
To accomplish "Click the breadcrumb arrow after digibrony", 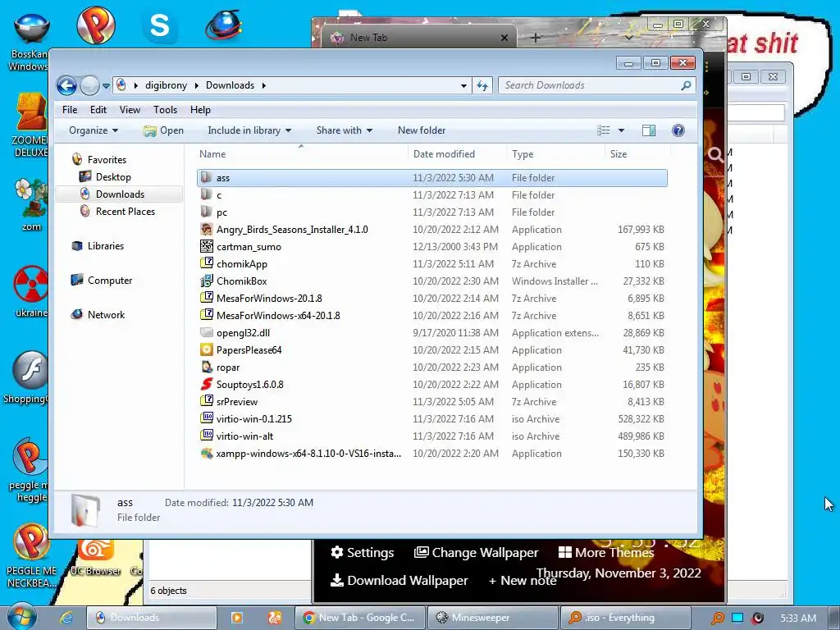I will [196, 85].
